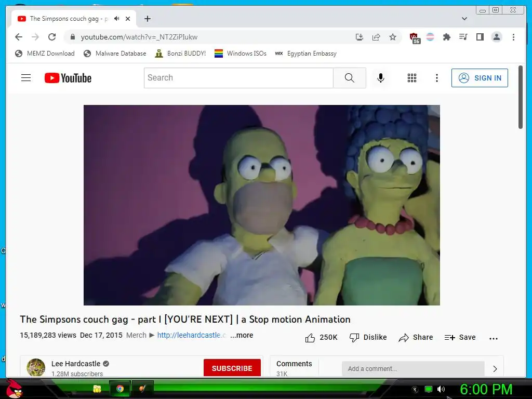Save video to a playlist

click(460, 338)
